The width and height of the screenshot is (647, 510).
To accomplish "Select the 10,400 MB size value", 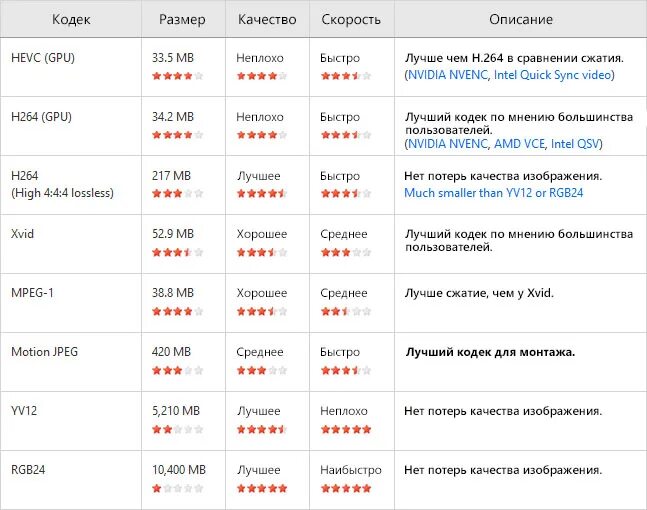I will coord(179,470).
